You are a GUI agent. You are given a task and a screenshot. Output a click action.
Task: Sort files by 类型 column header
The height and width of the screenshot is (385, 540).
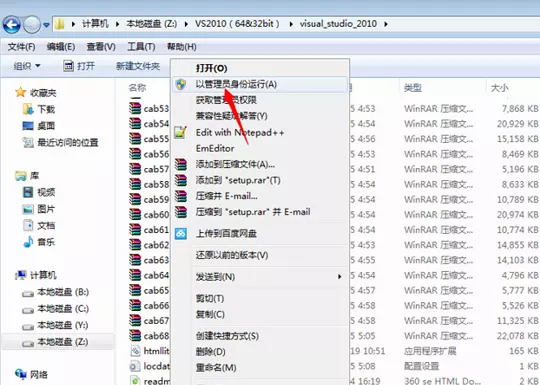tap(413, 88)
